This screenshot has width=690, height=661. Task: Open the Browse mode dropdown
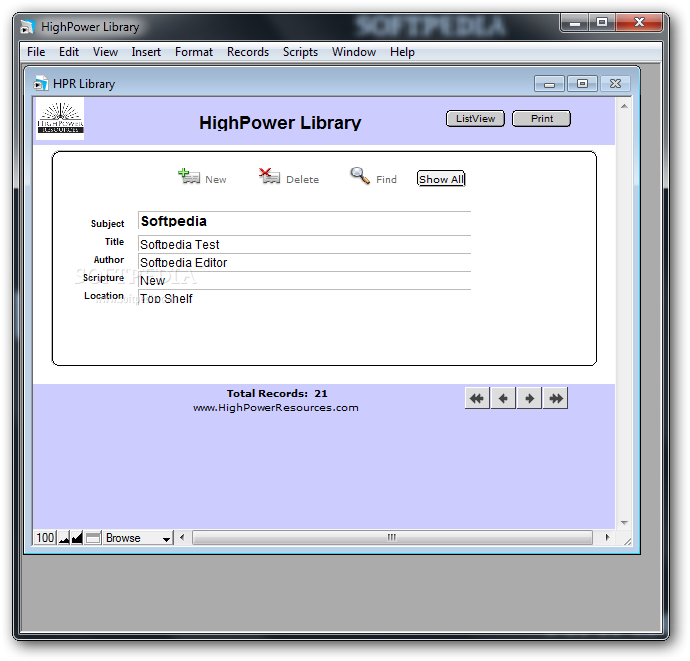138,538
